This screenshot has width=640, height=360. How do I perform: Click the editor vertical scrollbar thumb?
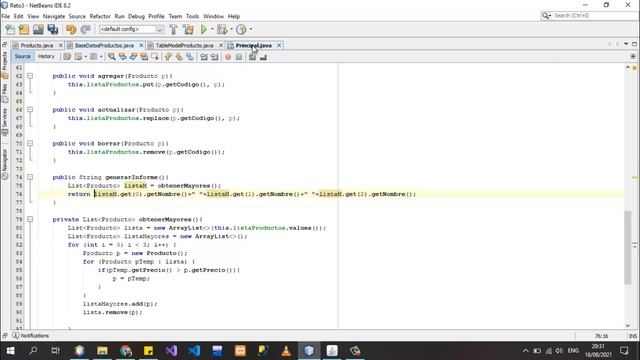tap(628, 247)
